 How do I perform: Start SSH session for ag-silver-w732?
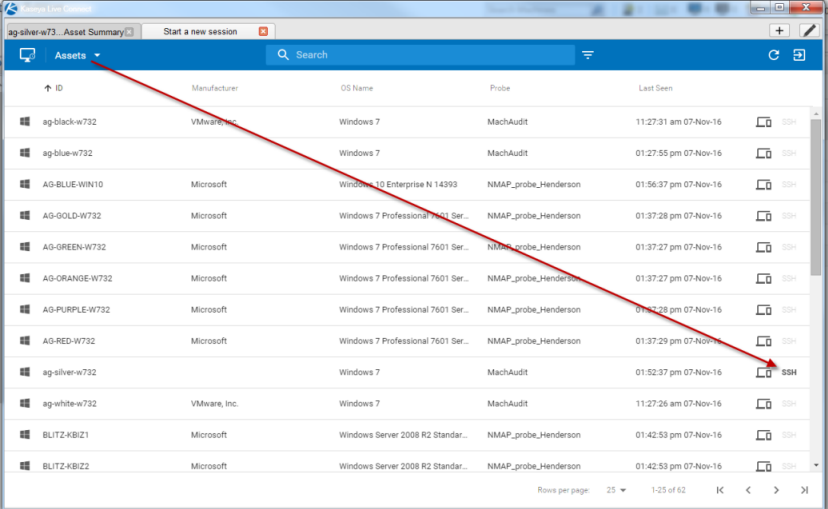coord(789,372)
